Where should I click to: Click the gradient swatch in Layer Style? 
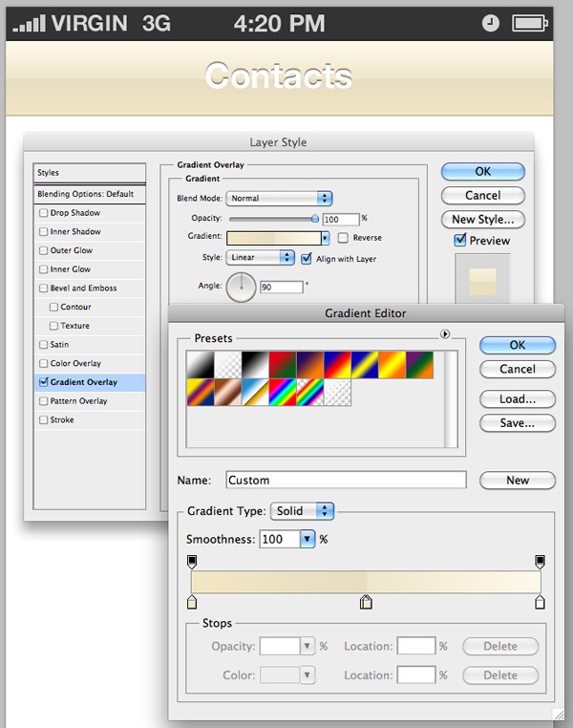point(274,238)
